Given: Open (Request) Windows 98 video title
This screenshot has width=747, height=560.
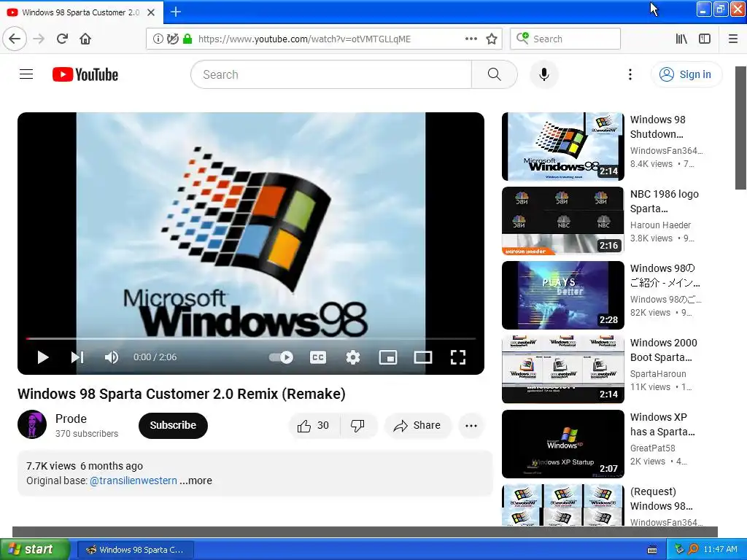Looking at the screenshot, I should [x=661, y=499].
